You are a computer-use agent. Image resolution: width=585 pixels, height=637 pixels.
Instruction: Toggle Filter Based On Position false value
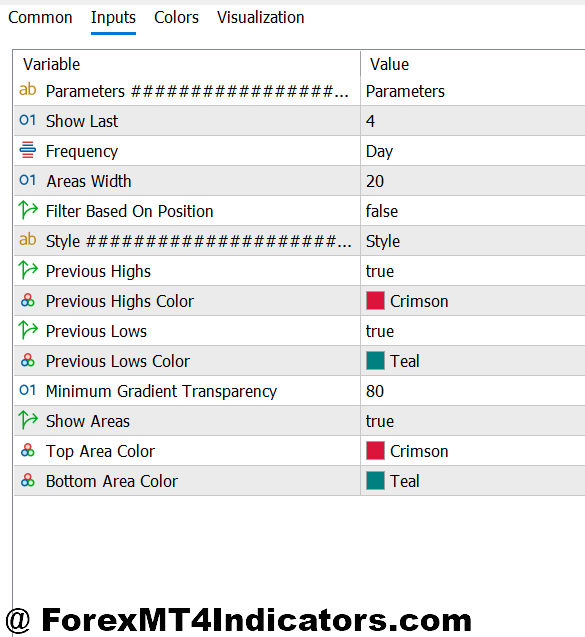473,211
